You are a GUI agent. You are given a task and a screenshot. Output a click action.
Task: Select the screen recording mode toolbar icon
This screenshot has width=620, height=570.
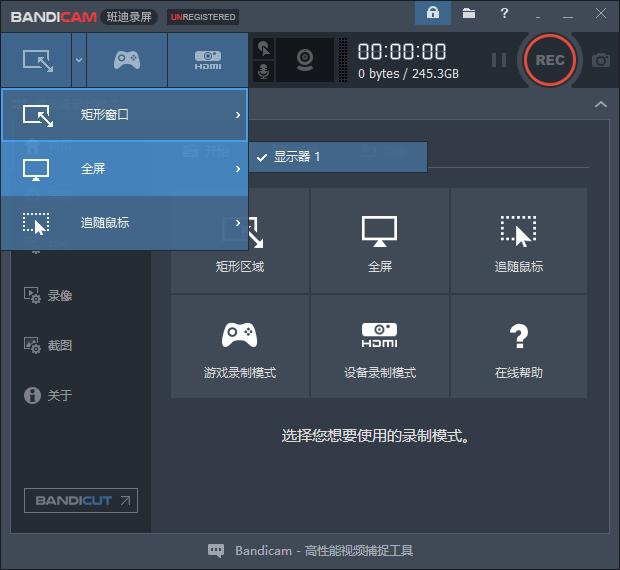tap(36, 60)
